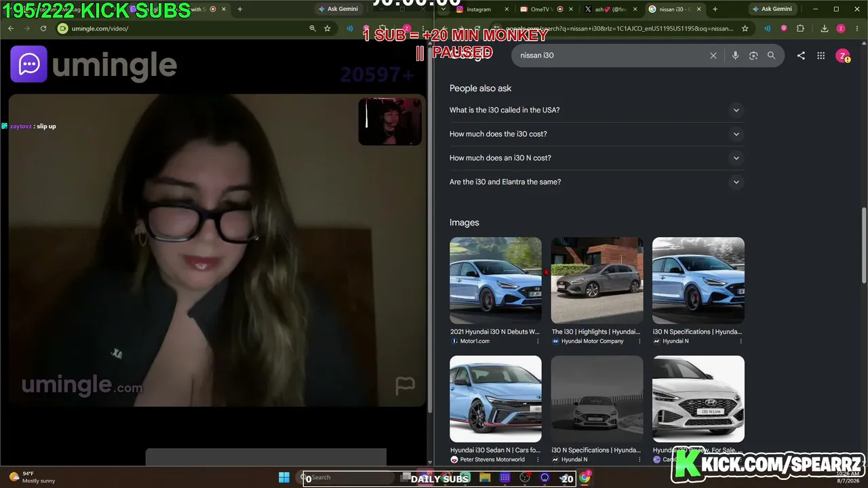Open Downloads in the right Chrome window
Image resolution: width=868 pixels, height=488 pixels.
pos(825,28)
